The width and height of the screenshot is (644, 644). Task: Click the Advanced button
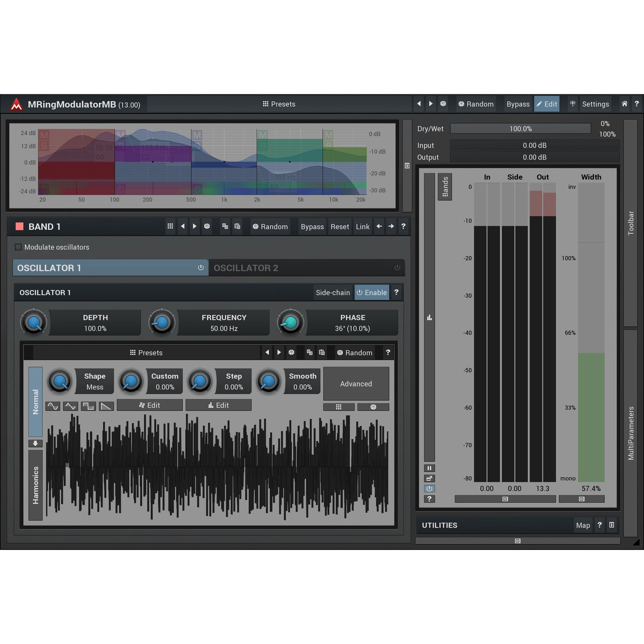356,384
